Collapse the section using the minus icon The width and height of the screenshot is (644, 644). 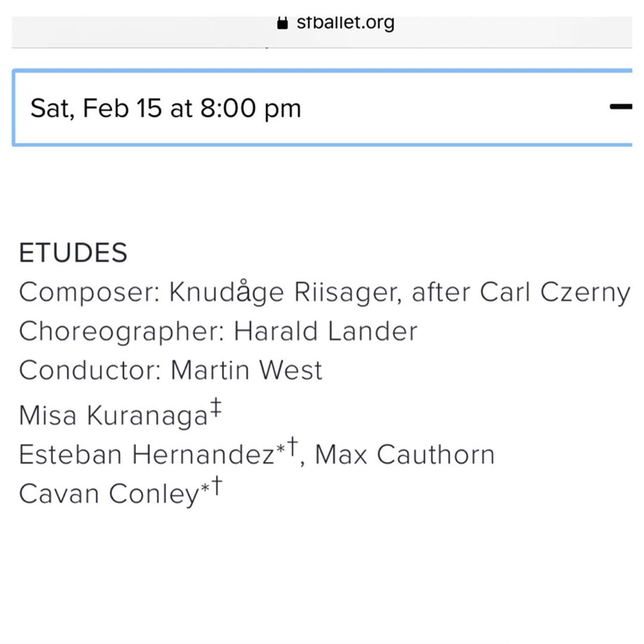click(x=621, y=107)
